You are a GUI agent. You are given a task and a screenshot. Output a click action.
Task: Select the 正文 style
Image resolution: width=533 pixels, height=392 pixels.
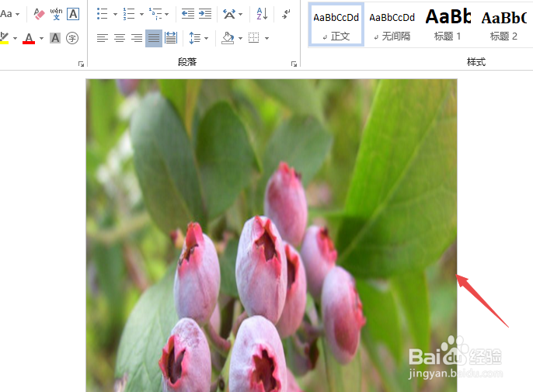click(x=336, y=25)
